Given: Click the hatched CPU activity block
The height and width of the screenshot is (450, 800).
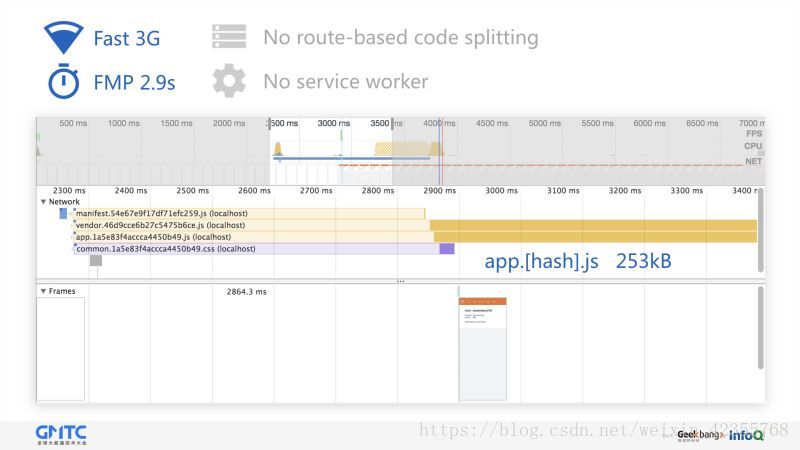Looking at the screenshot, I should coord(403,149).
